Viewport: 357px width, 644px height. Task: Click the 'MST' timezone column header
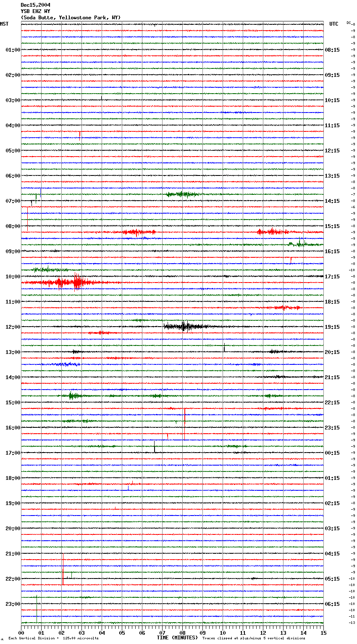[4, 24]
